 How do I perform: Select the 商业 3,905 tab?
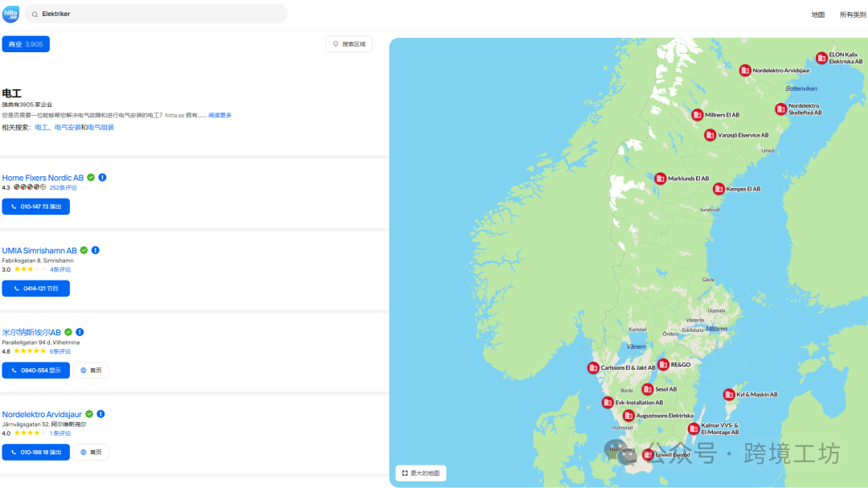[26, 44]
